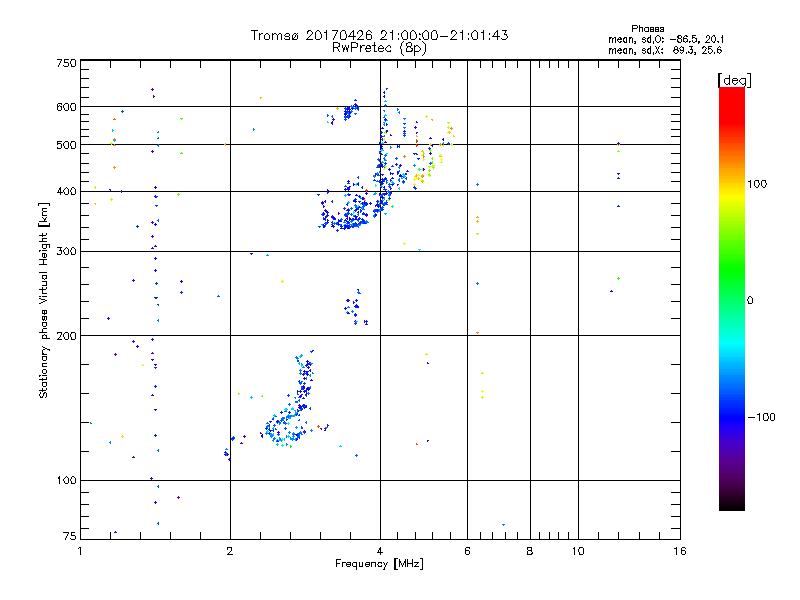Click the 'mean, sd,O: -86.5, 20.1' text
The width and height of the screenshot is (800, 600).
[x=666, y=39]
